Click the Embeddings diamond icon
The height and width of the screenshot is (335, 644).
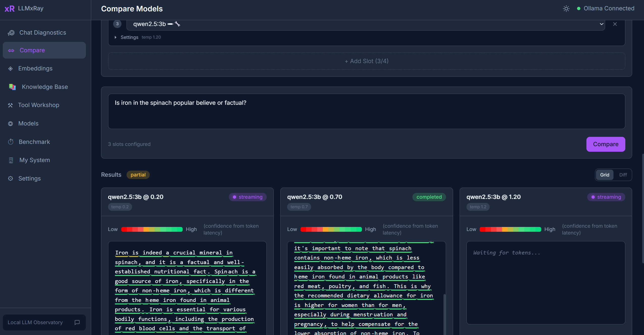pos(10,69)
